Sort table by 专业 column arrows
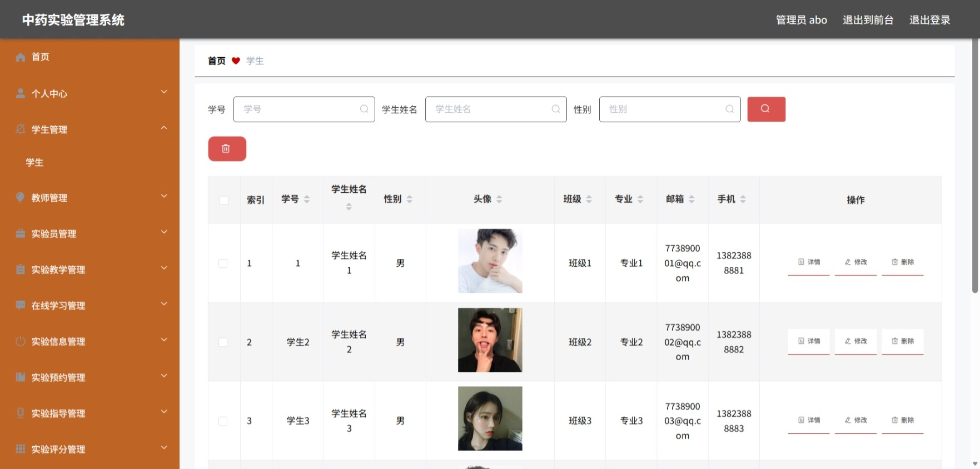980x469 pixels. click(640, 199)
